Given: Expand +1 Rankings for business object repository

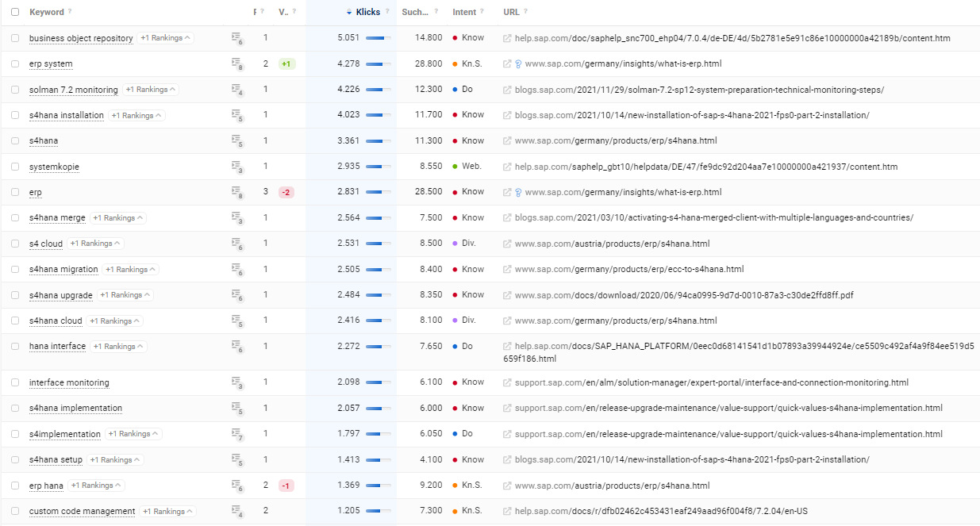Looking at the screenshot, I should coord(166,38).
